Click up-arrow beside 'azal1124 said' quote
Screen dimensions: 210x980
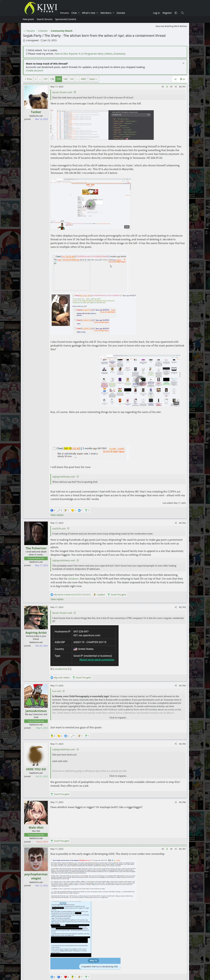68,528
